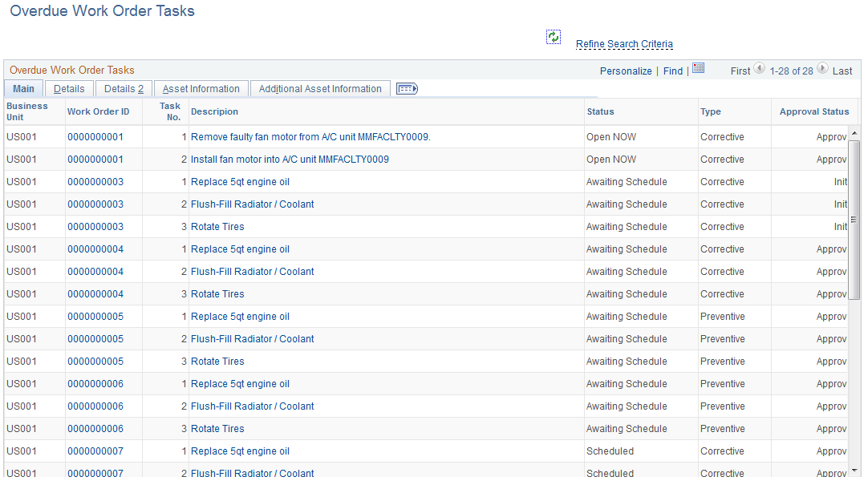Click the Personalize link
Image resolution: width=868 pixels, height=485 pixels.
[626, 70]
